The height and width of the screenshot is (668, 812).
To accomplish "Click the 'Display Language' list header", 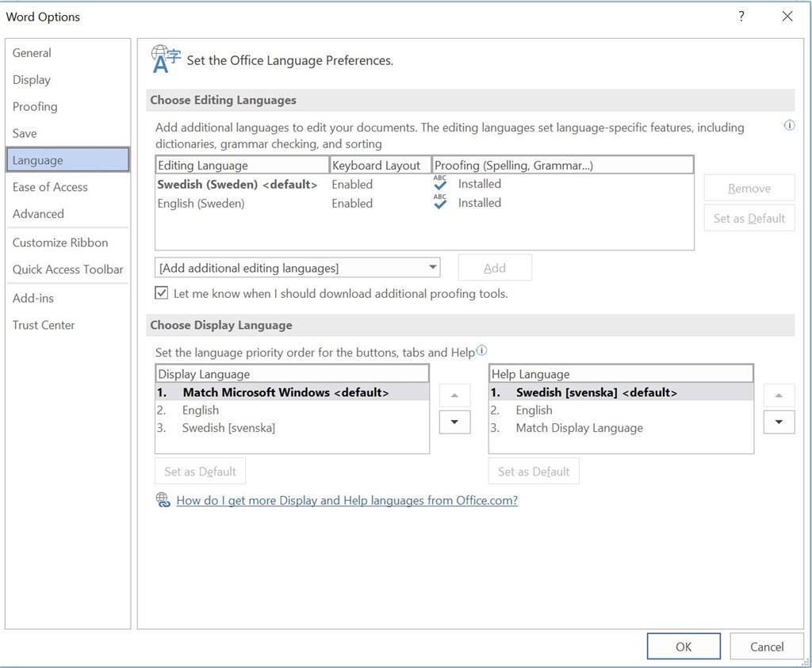I will pyautogui.click(x=292, y=373).
